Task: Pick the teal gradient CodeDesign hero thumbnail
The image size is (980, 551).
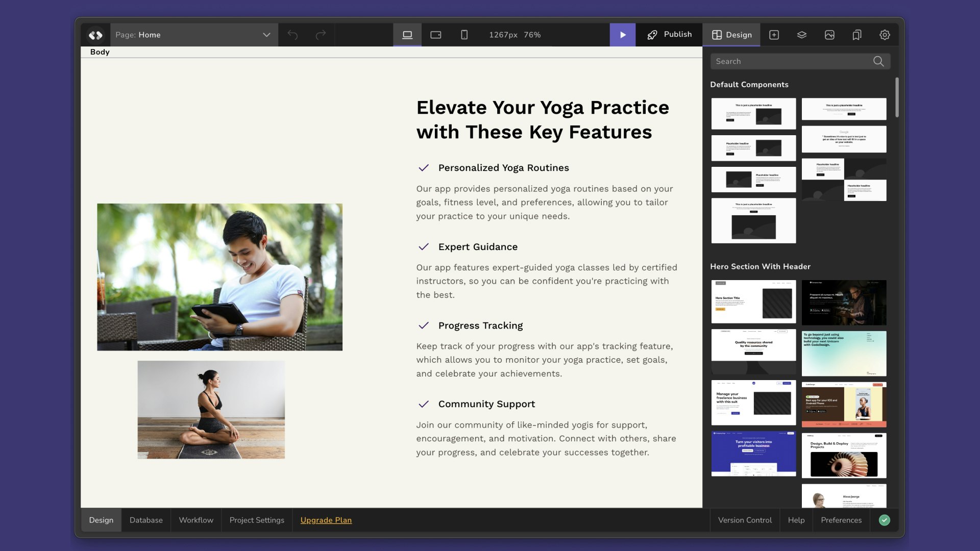Action: pos(844,354)
